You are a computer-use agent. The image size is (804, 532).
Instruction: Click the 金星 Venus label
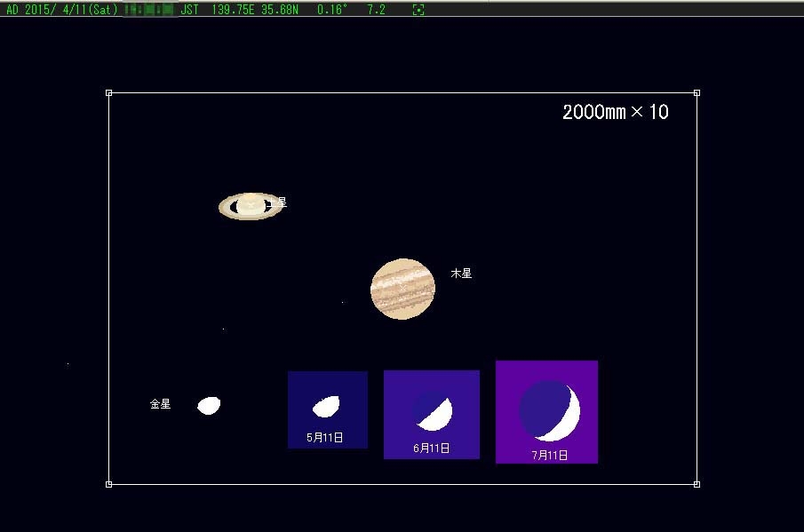point(160,404)
